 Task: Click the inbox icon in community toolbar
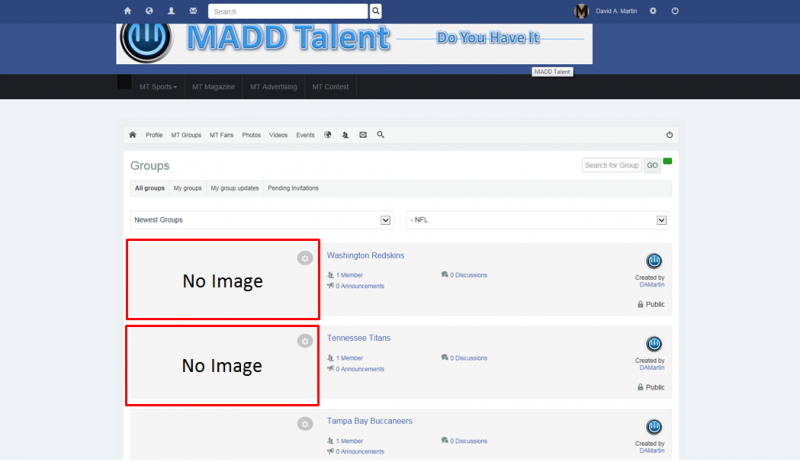pos(363,135)
